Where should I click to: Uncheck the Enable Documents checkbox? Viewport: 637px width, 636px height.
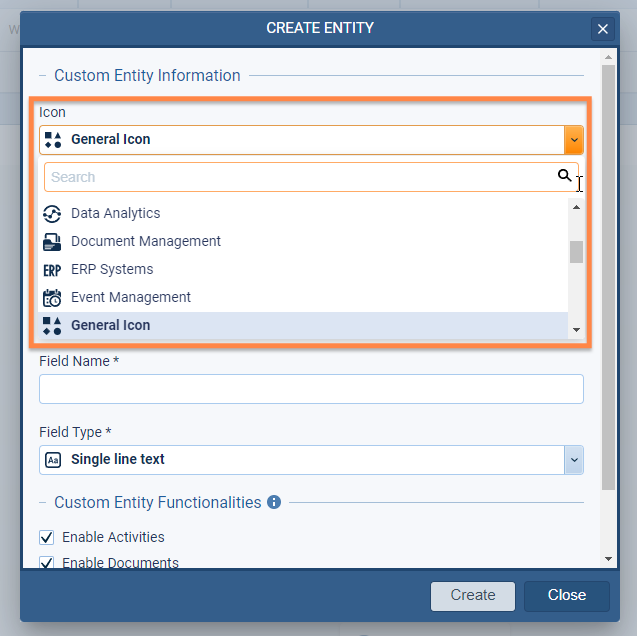(x=47, y=563)
